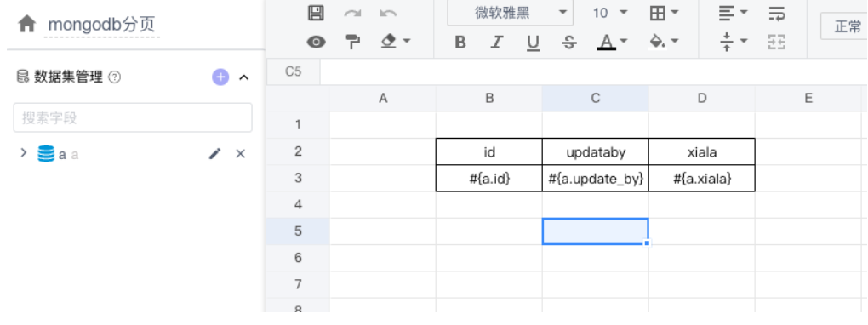This screenshot has height=325, width=868.
Task: Open the font size 10 dropdown
Action: click(x=609, y=13)
